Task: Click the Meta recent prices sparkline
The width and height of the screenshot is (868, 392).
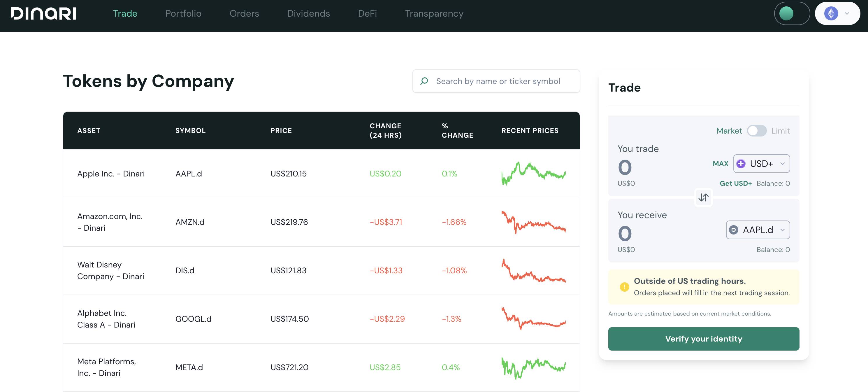Action: tap(533, 367)
